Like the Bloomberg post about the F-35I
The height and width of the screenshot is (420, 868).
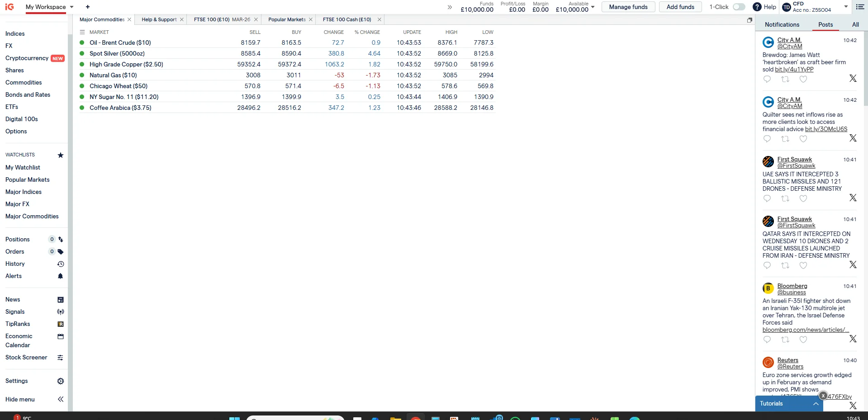(804, 340)
